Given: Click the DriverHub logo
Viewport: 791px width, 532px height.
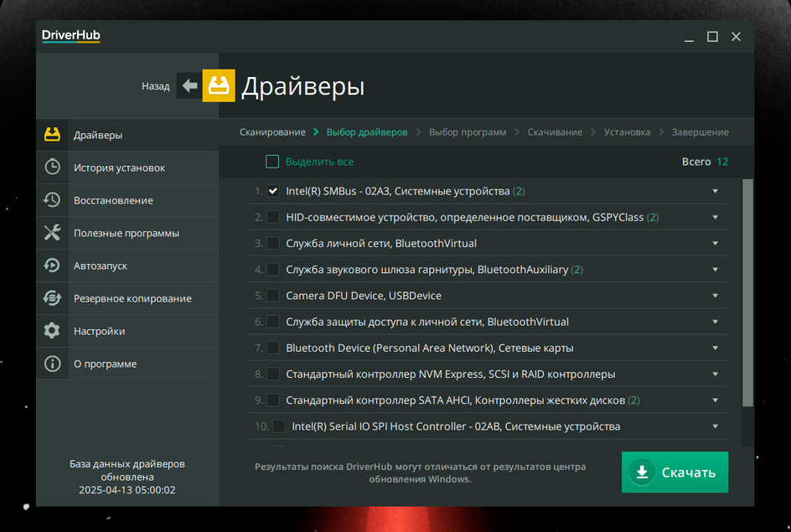Looking at the screenshot, I should click(71, 36).
